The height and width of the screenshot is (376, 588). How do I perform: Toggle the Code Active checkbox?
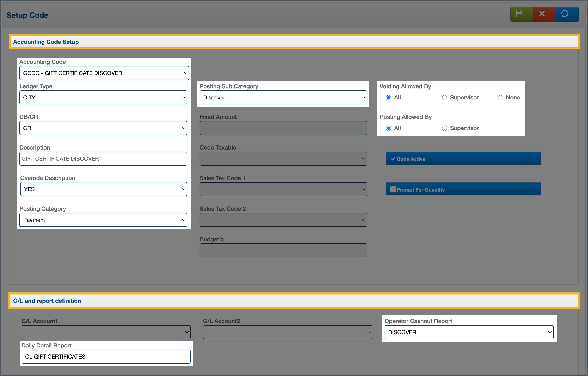[393, 159]
